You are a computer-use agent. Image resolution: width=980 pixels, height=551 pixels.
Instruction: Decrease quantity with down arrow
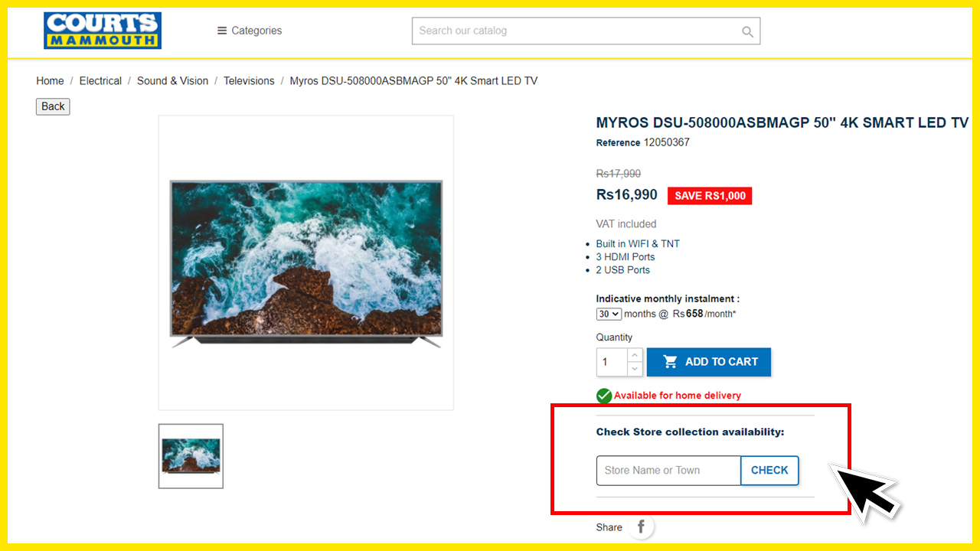pos(635,370)
